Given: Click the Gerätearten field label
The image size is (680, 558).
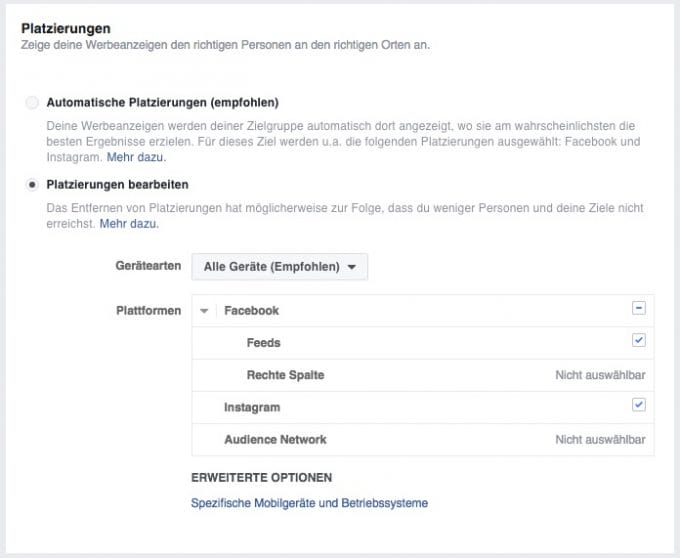Looking at the screenshot, I should (148, 267).
